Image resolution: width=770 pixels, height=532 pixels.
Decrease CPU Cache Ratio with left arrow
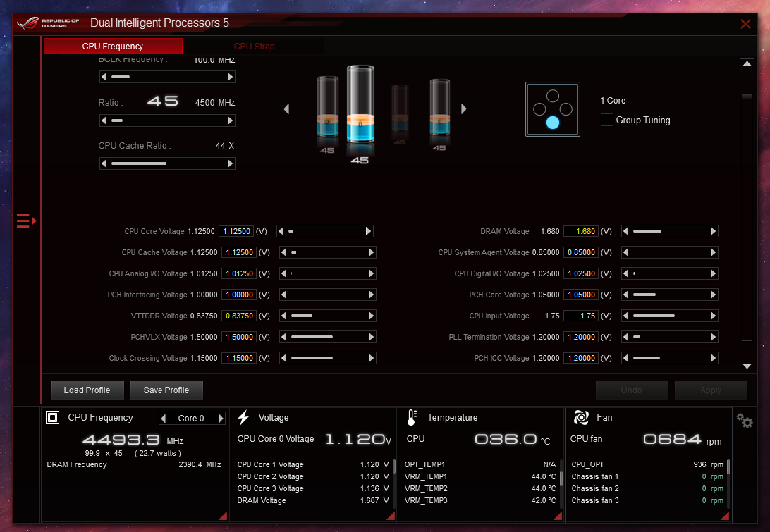click(104, 163)
